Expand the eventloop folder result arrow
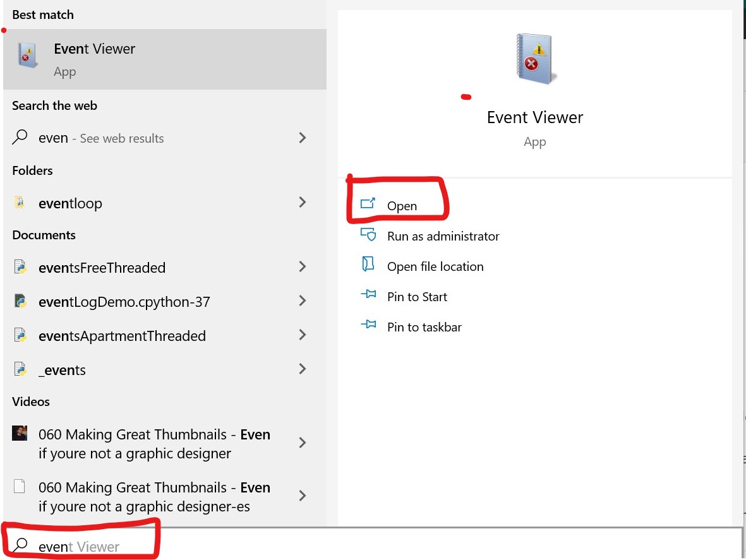 (x=302, y=203)
